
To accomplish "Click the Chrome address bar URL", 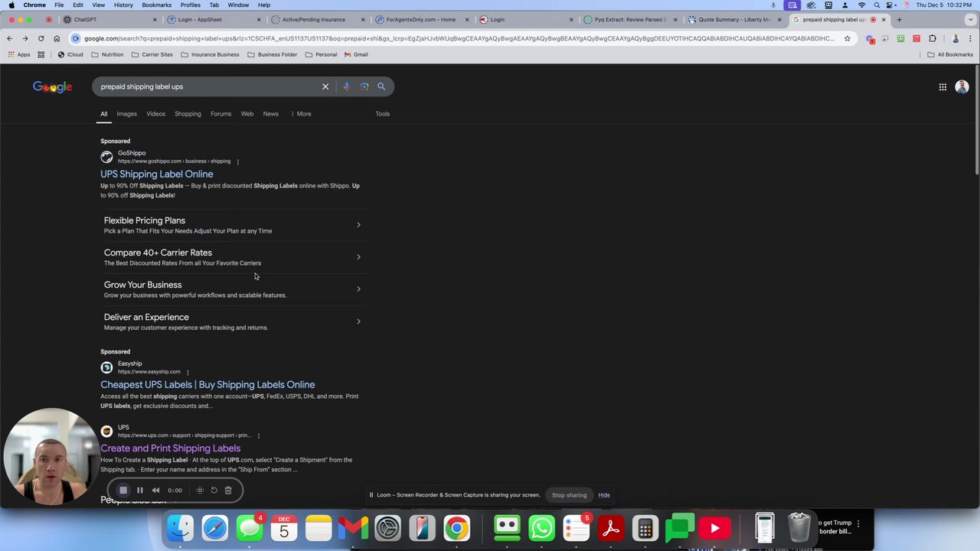I will [459, 38].
